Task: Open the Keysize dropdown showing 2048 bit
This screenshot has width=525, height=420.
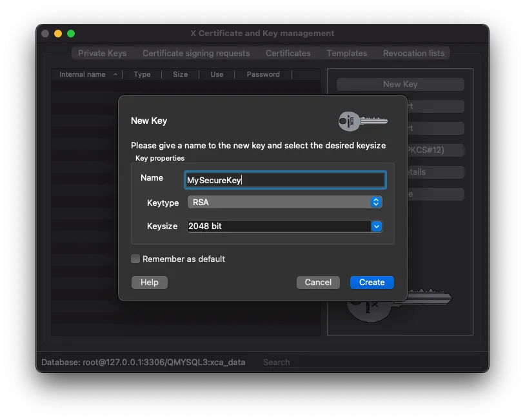Action: pos(277,226)
